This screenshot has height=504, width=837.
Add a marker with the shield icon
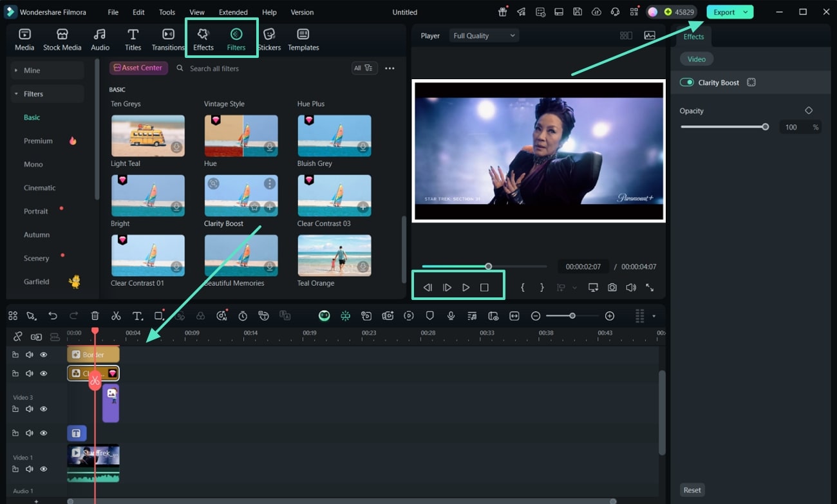tap(430, 315)
